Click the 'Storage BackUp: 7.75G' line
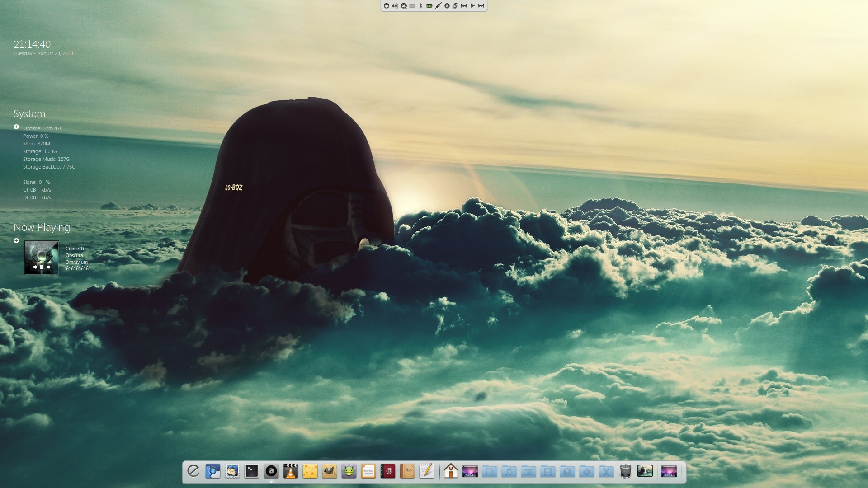The image size is (868, 488). (x=49, y=167)
